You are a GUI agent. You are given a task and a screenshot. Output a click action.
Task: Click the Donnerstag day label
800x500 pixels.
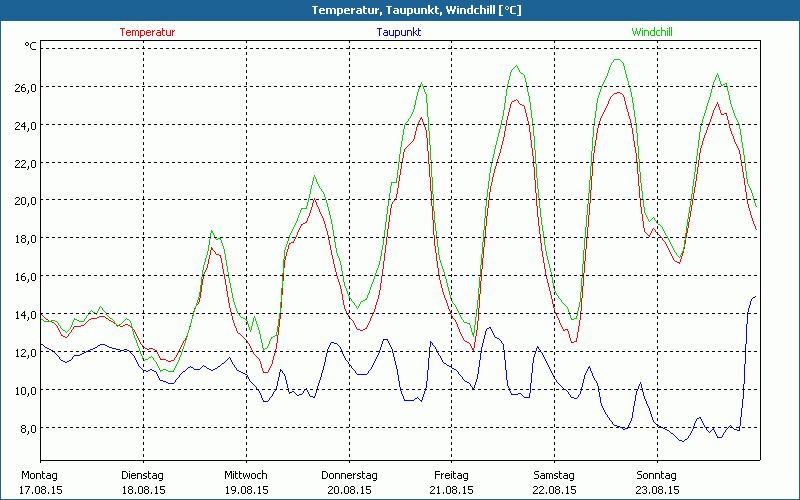pyautogui.click(x=349, y=476)
